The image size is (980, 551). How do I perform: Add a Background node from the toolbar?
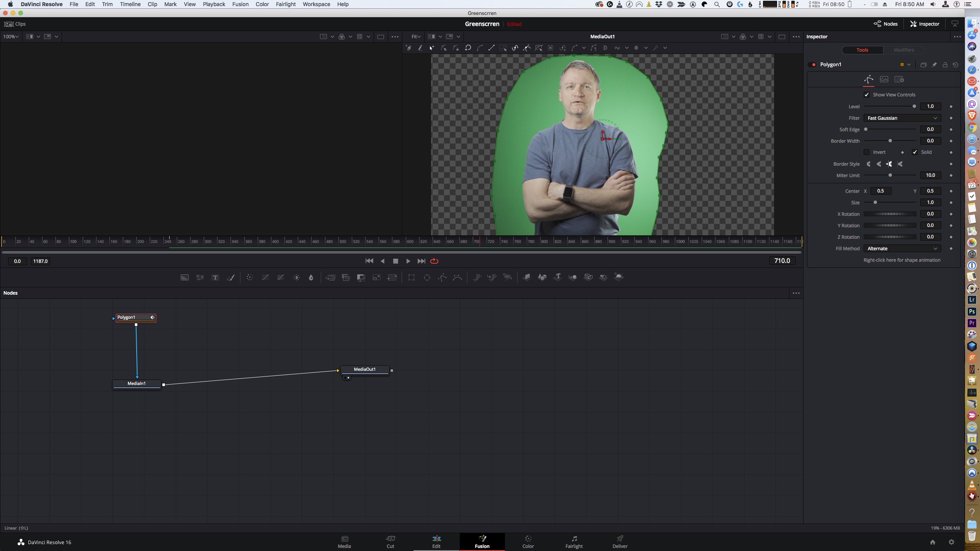185,277
